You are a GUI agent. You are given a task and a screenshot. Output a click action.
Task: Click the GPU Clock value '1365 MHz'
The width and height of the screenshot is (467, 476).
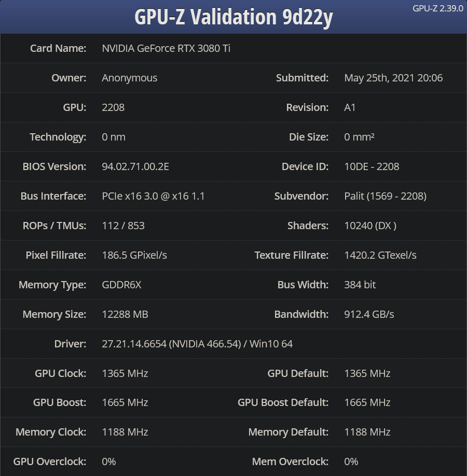(125, 373)
